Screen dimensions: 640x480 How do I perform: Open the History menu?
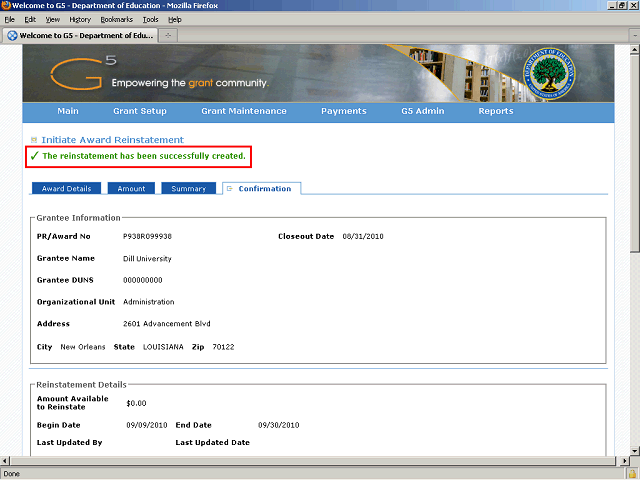click(x=80, y=19)
